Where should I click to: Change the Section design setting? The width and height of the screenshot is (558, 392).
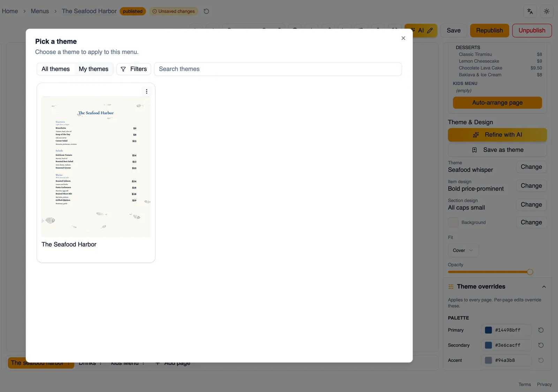pos(531,205)
